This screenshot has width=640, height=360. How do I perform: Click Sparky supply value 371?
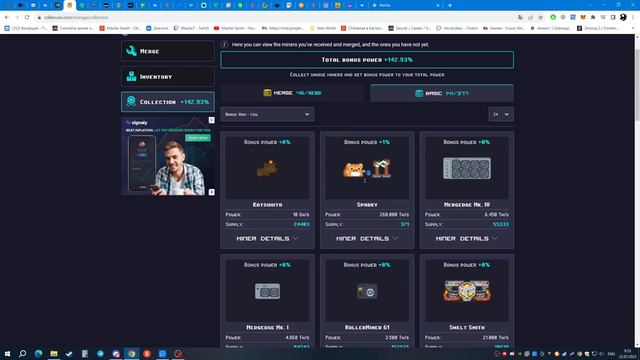(404, 224)
